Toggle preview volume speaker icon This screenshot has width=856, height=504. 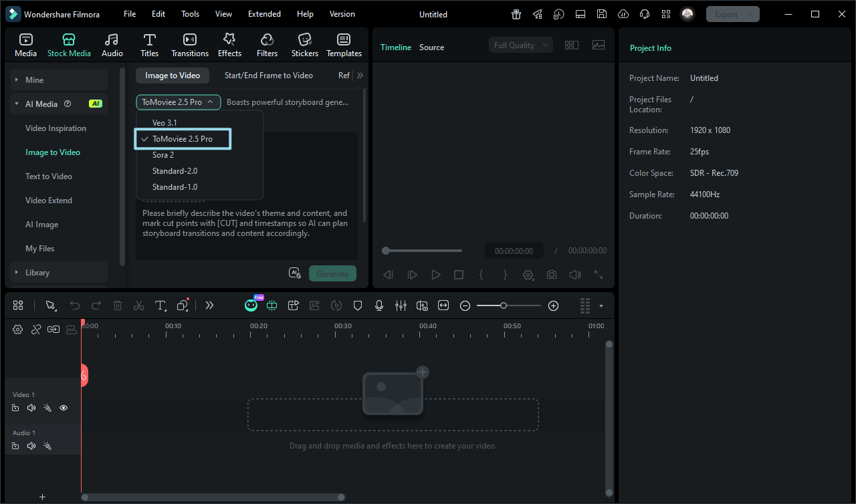(574, 275)
